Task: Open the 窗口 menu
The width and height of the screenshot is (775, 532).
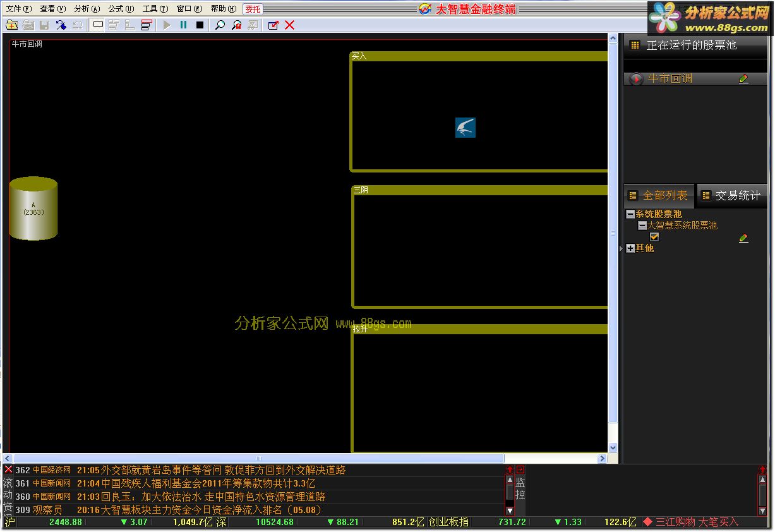Action: (x=189, y=9)
